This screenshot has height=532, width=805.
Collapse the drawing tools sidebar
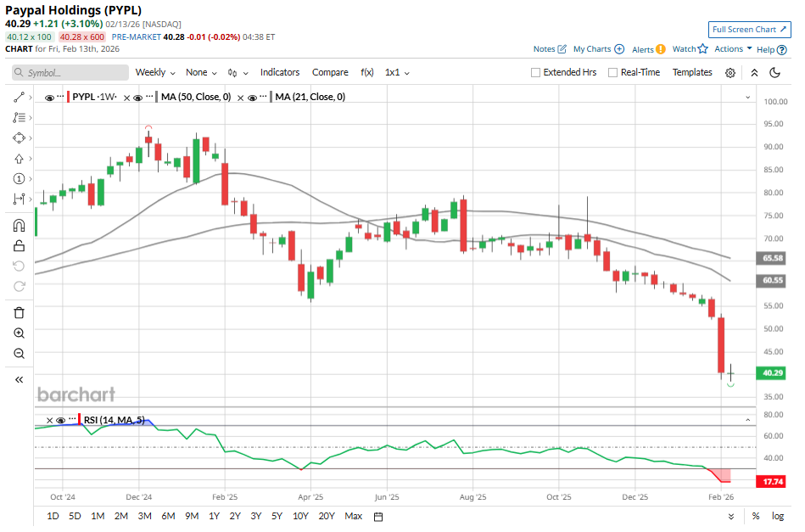19,379
